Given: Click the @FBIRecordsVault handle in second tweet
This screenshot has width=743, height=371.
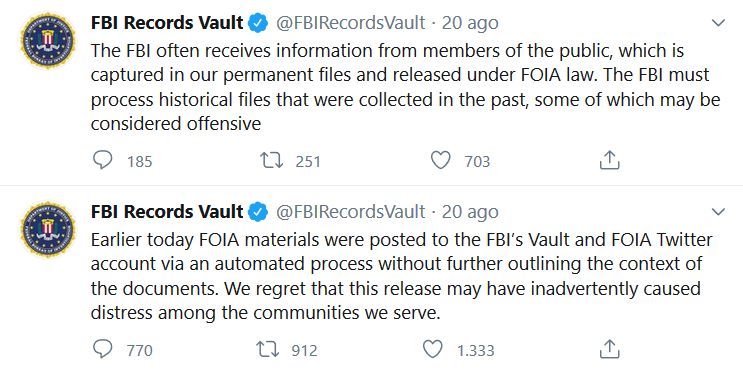Looking at the screenshot, I should pyautogui.click(x=351, y=212).
